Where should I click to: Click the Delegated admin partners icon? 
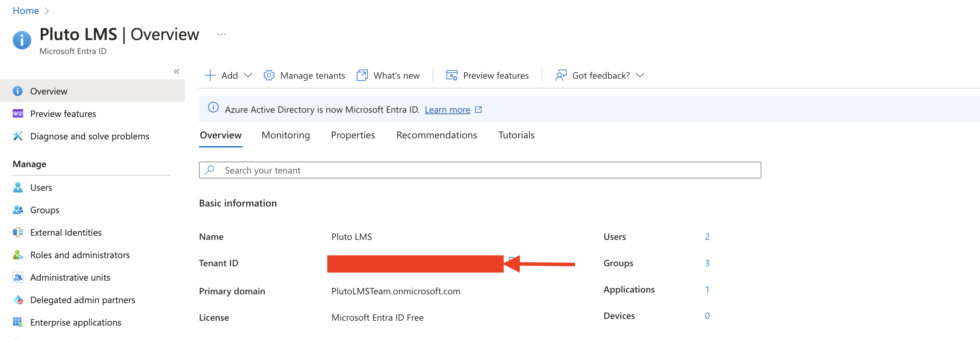[x=18, y=299]
